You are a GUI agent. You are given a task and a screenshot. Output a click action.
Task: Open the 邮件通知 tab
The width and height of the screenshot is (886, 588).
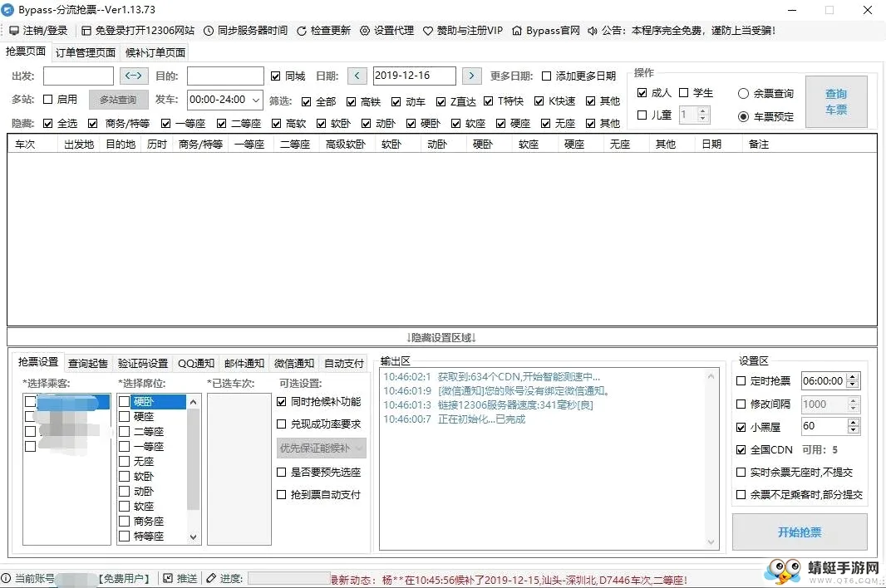click(x=244, y=363)
